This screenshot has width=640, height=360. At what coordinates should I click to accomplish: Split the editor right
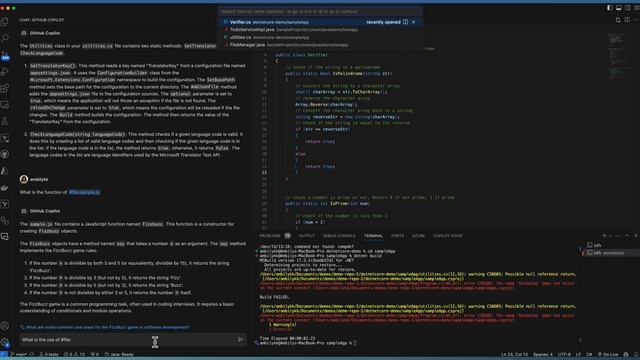(627, 20)
